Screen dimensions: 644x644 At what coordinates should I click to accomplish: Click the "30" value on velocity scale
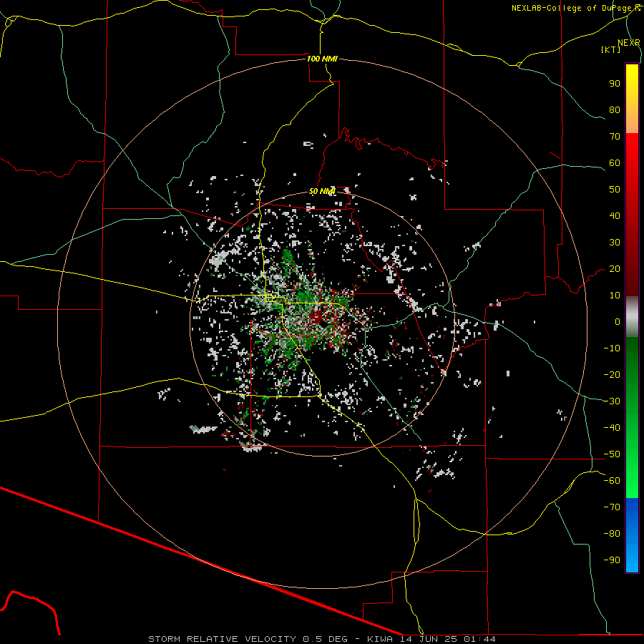click(615, 243)
